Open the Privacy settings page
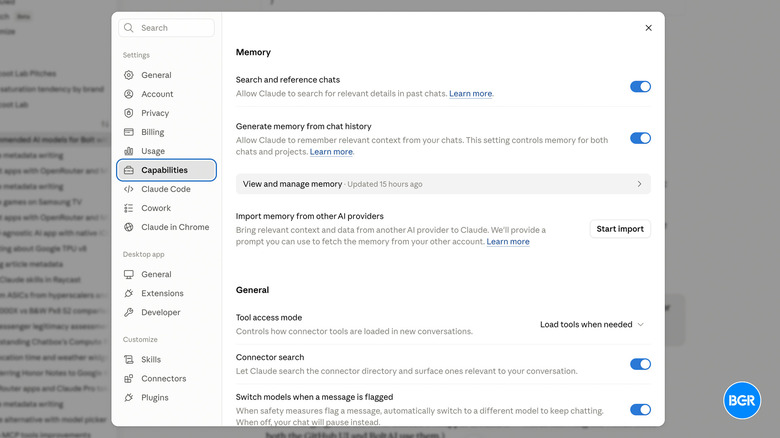The image size is (780, 438). pyautogui.click(x=166, y=113)
